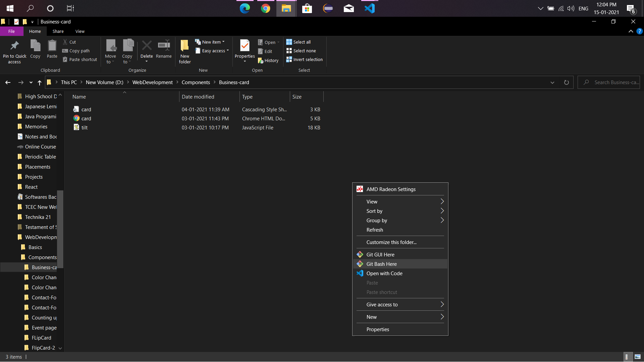Click the Pin to Quick access icon
The height and width of the screenshot is (362, 644).
point(14,46)
